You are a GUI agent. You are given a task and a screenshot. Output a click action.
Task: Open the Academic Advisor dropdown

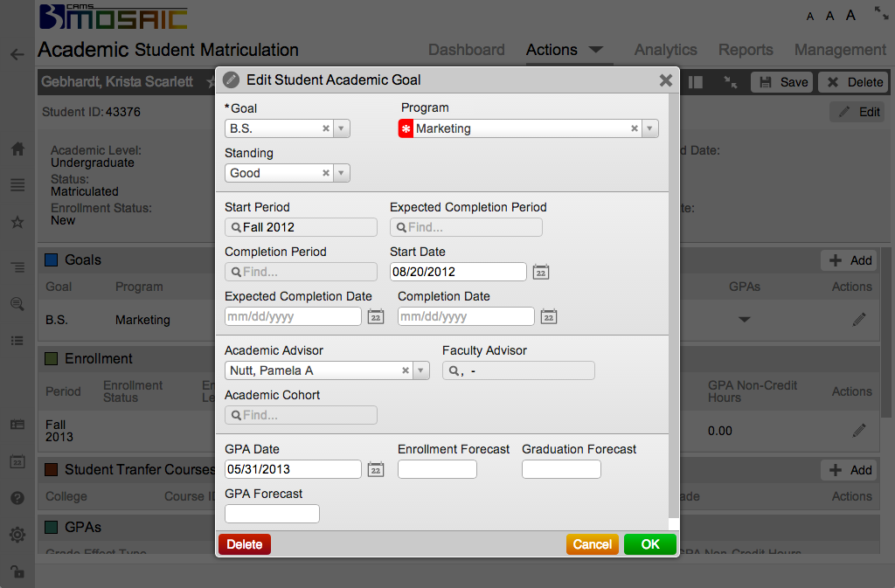tap(421, 370)
